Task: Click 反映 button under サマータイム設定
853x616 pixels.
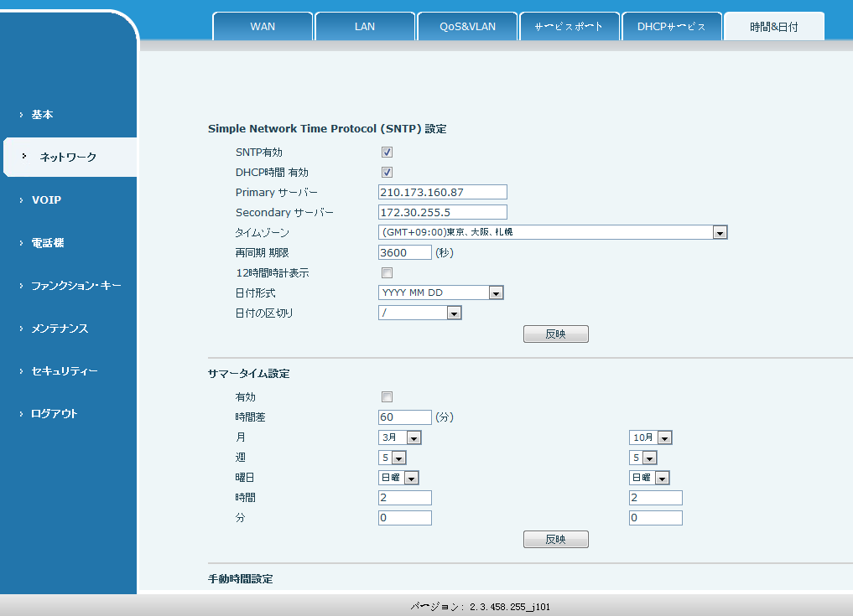Action: coord(555,539)
